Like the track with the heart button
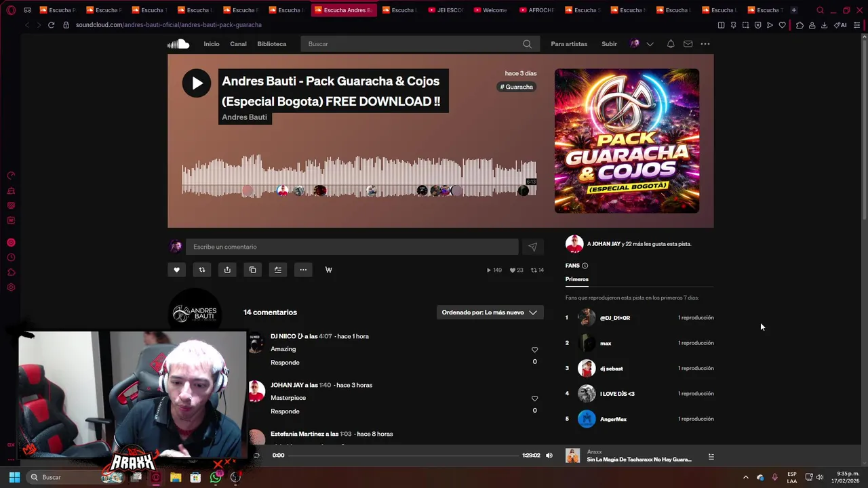 pyautogui.click(x=176, y=270)
